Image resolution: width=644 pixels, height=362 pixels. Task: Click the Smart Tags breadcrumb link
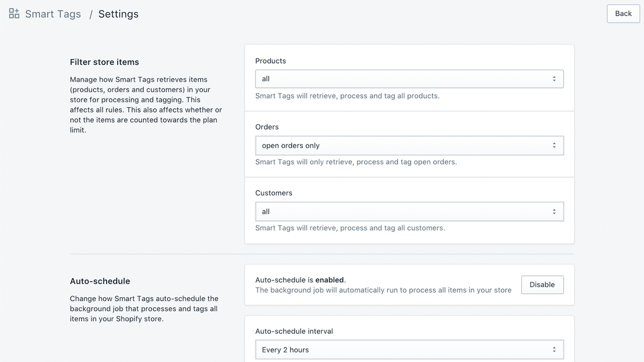coord(52,14)
